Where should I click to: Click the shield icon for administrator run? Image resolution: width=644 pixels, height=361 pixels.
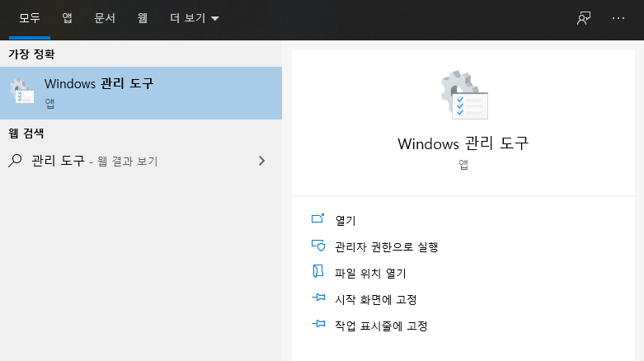[x=318, y=246]
